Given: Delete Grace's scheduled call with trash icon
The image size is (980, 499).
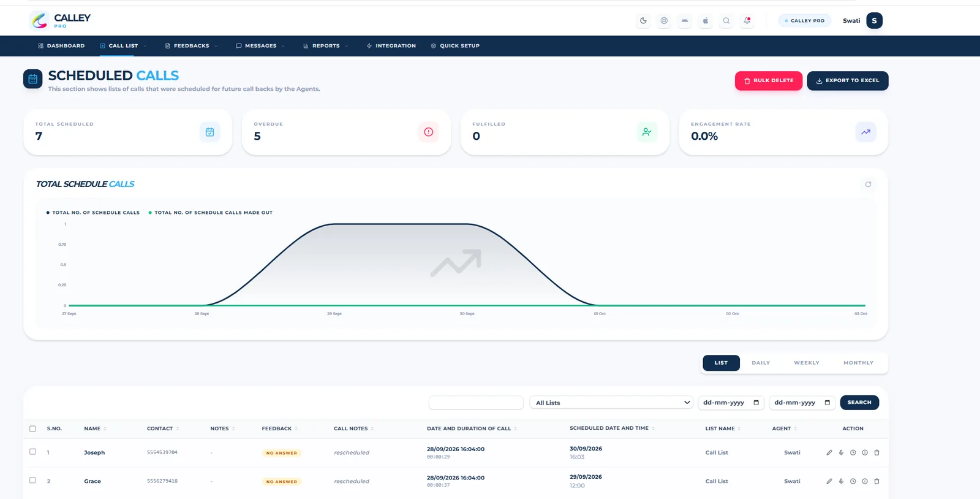Looking at the screenshot, I should click(x=876, y=482).
